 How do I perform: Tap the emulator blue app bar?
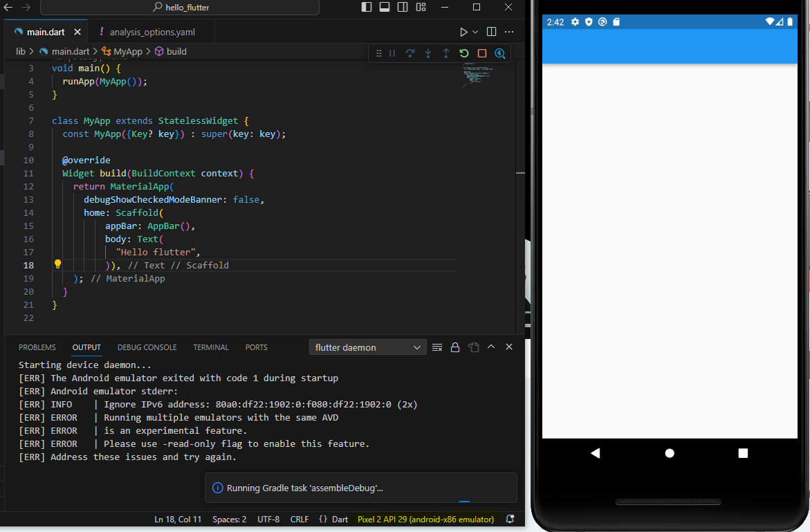click(670, 46)
